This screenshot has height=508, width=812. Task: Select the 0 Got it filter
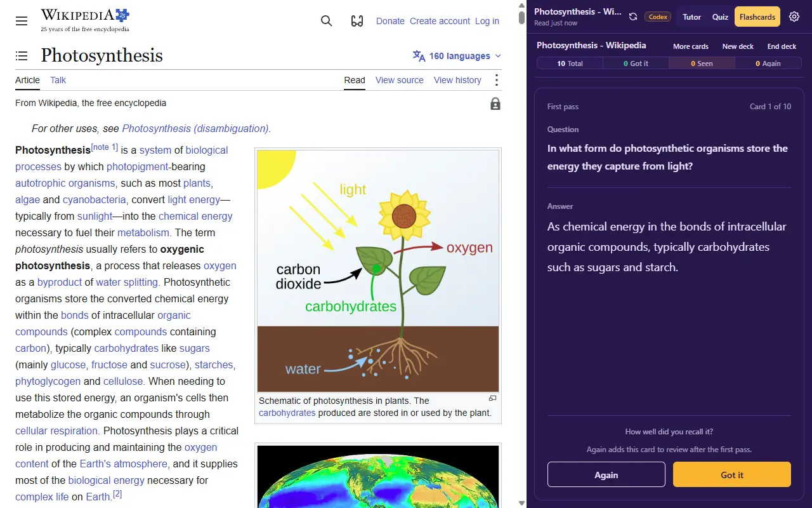coord(636,63)
